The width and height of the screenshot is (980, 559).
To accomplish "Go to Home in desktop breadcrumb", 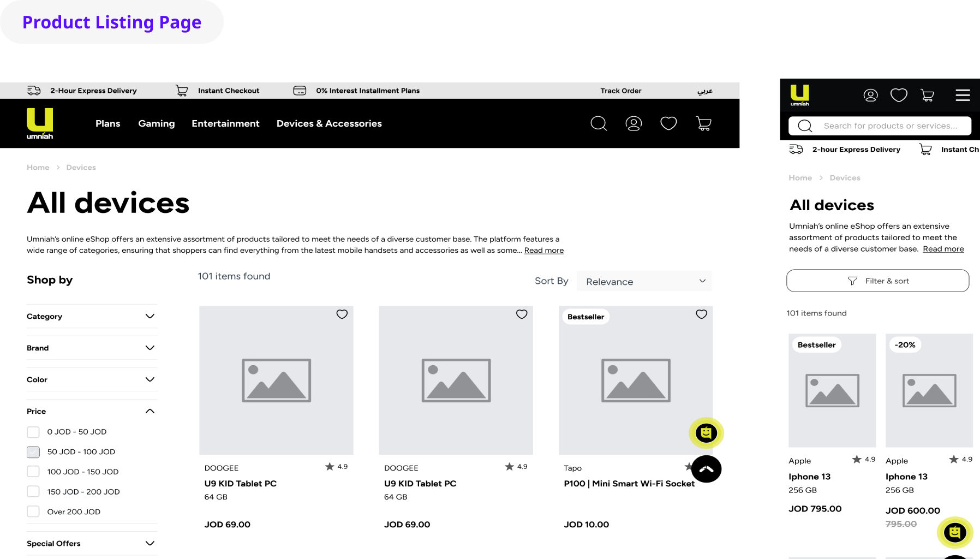I will [38, 168].
